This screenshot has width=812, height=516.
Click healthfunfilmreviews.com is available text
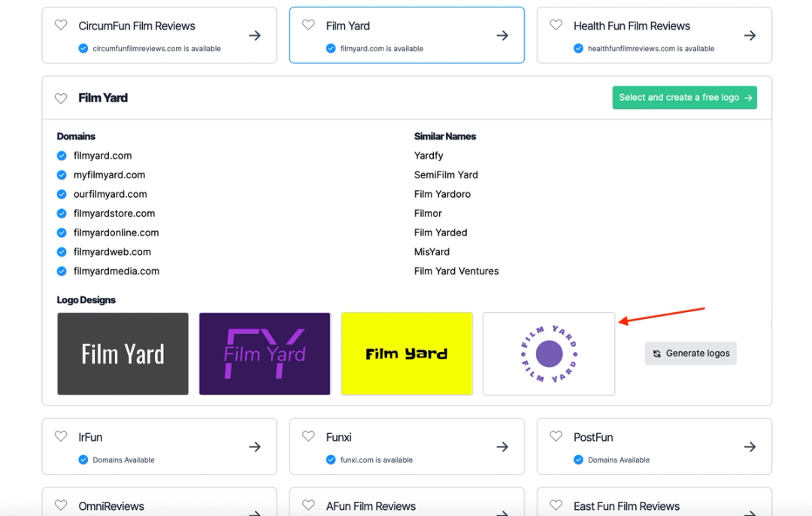651,49
